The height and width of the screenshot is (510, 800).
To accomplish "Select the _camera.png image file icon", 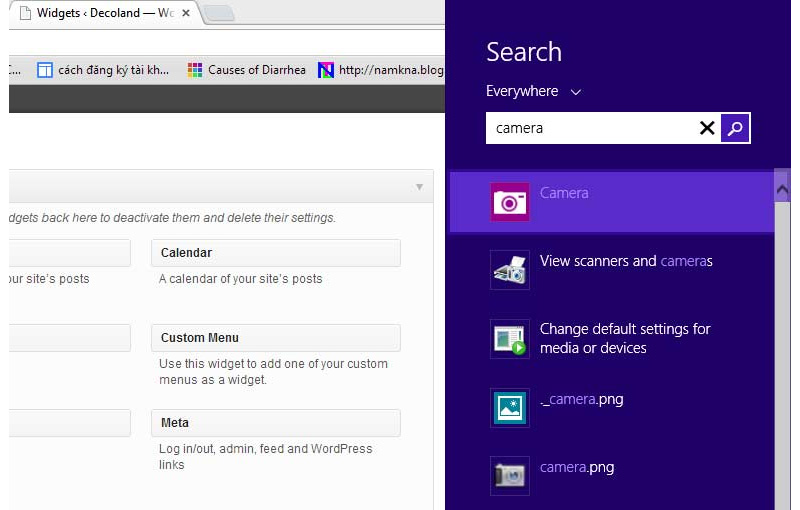I will click(510, 407).
